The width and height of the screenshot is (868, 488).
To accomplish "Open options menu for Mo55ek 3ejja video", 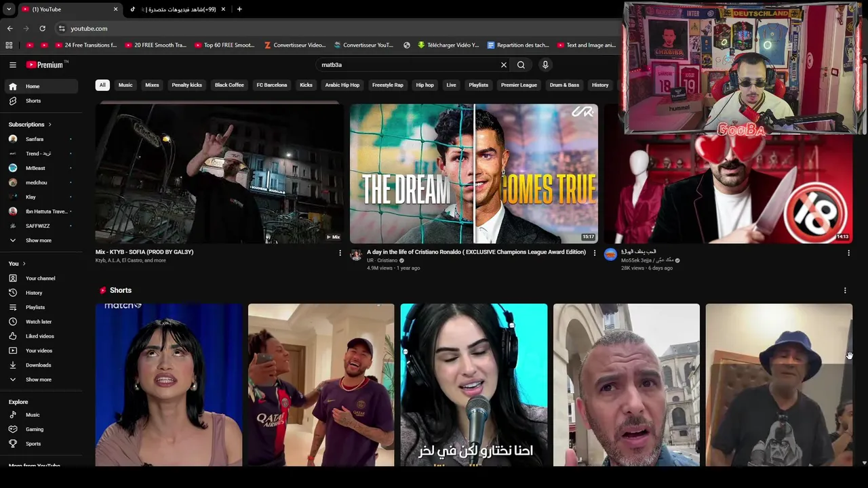I will pos(848,253).
